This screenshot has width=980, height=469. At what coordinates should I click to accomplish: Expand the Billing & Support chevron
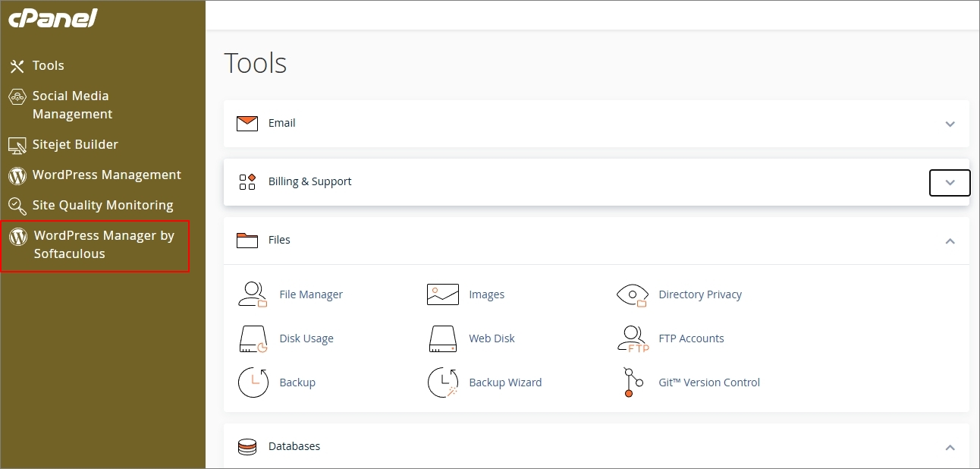click(950, 183)
